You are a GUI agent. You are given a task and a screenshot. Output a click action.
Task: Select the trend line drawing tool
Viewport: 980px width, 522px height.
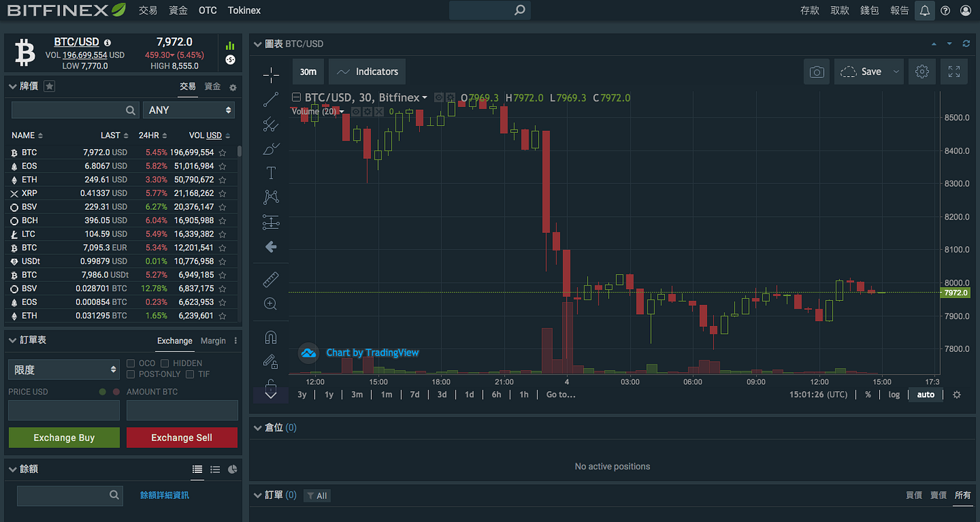[x=271, y=100]
